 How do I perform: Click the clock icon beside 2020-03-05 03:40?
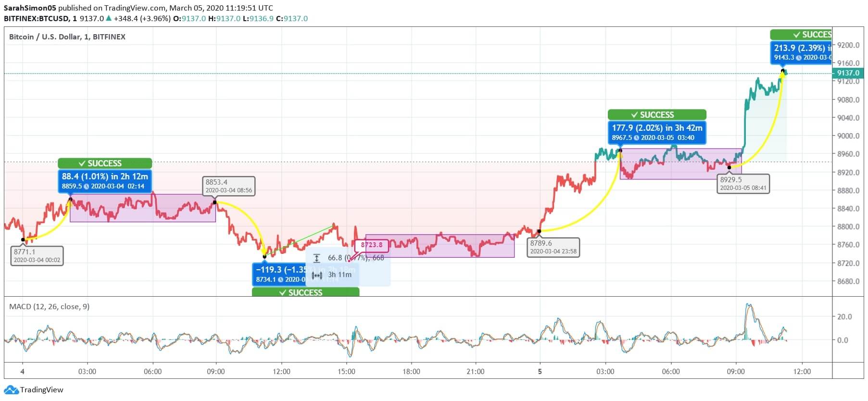636,138
